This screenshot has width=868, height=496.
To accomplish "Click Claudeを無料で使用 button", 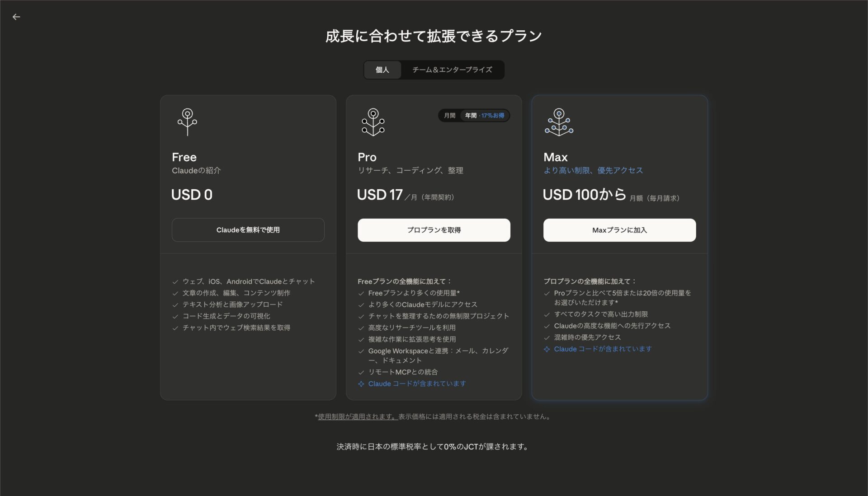I will pos(248,230).
